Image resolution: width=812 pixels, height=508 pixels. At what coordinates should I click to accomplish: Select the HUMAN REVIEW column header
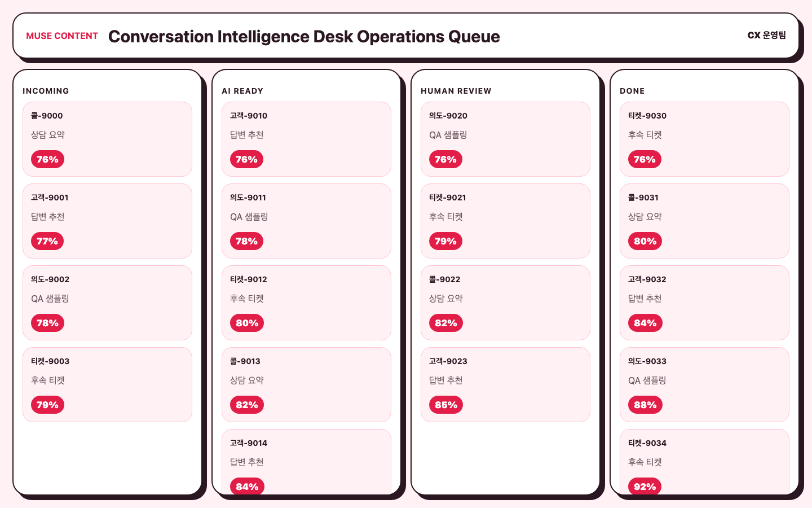click(456, 91)
